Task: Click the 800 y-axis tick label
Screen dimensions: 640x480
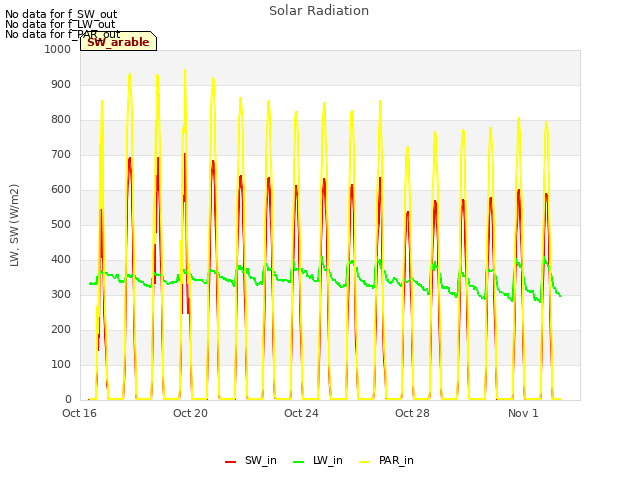Action: point(61,120)
